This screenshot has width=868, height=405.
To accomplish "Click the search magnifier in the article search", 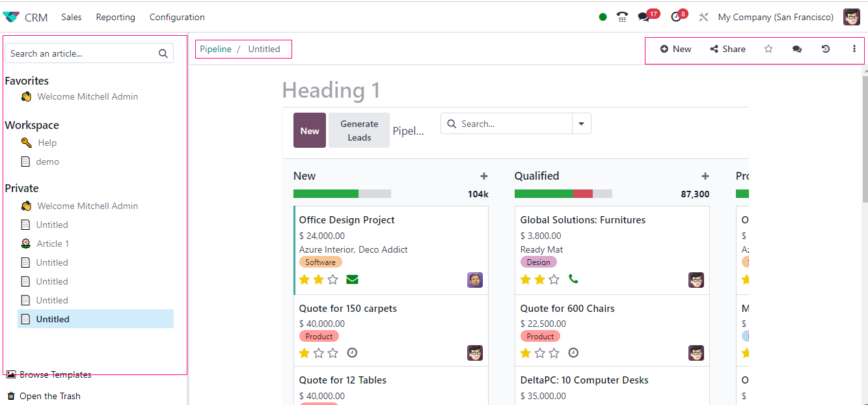I will 163,53.
